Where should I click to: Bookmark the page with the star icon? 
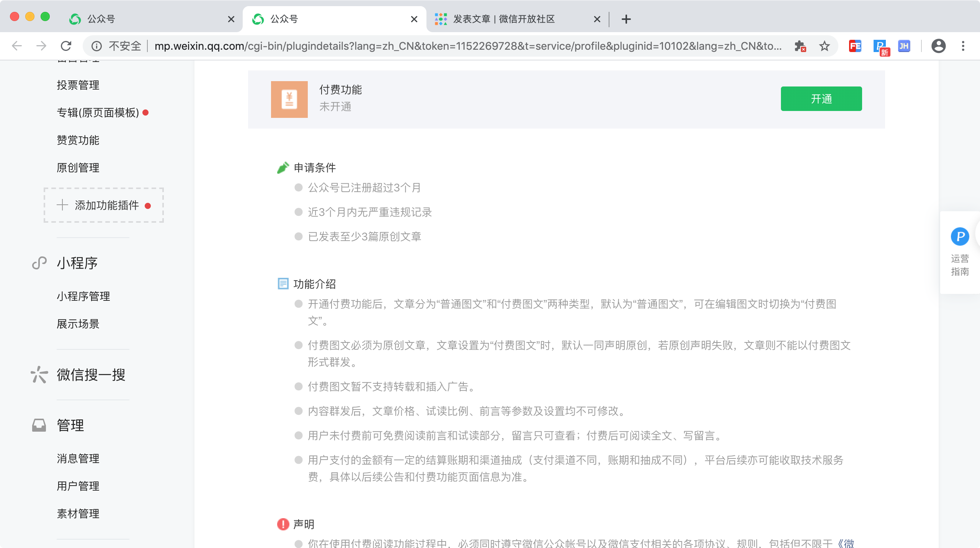824,46
